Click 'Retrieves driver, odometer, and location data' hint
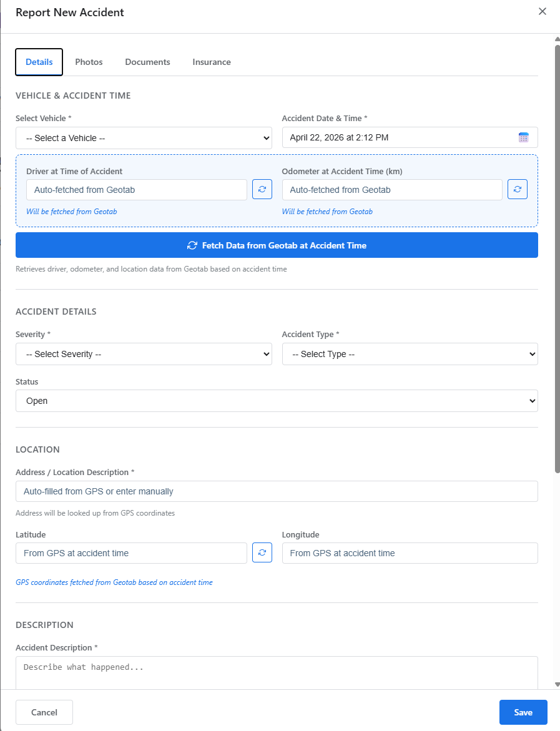The width and height of the screenshot is (560, 731). (151, 269)
